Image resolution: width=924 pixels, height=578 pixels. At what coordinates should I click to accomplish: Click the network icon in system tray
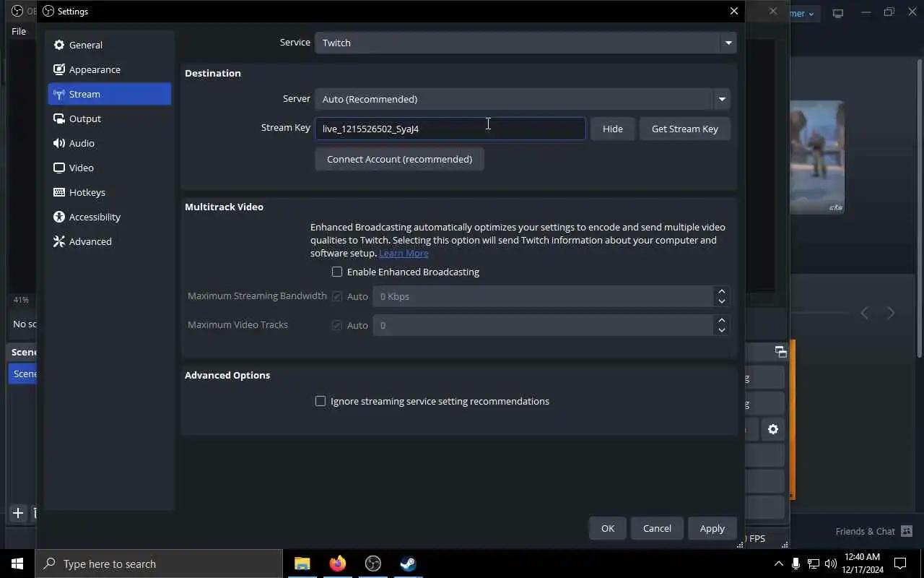pyautogui.click(x=813, y=564)
